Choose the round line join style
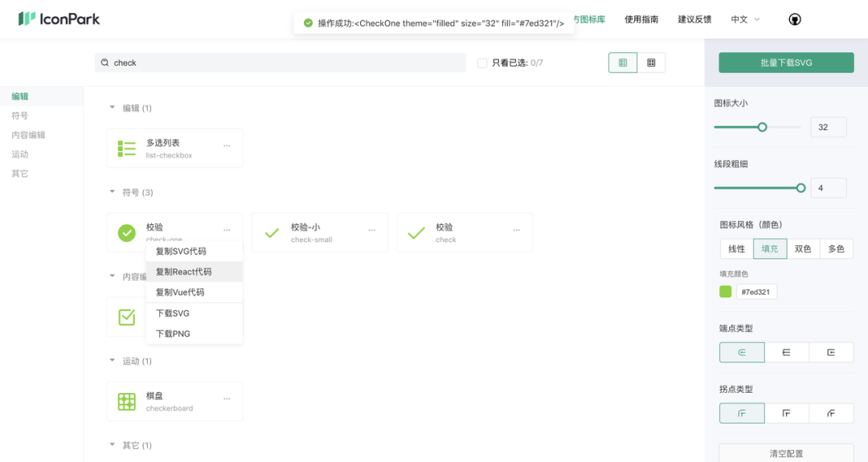Image resolution: width=868 pixels, height=462 pixels. 742,413
